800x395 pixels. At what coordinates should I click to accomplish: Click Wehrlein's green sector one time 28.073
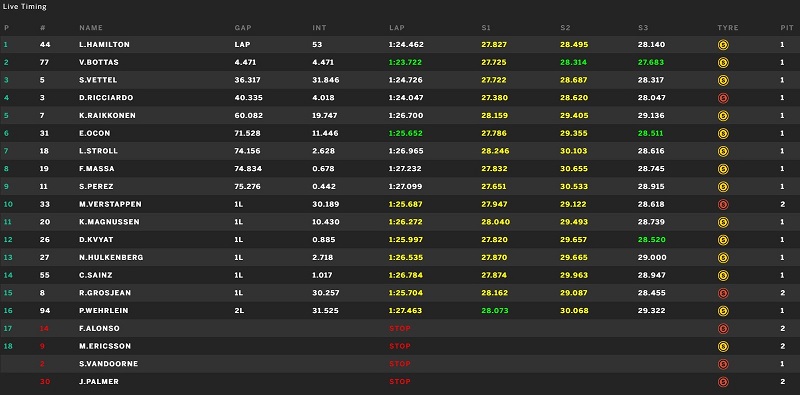pos(494,311)
